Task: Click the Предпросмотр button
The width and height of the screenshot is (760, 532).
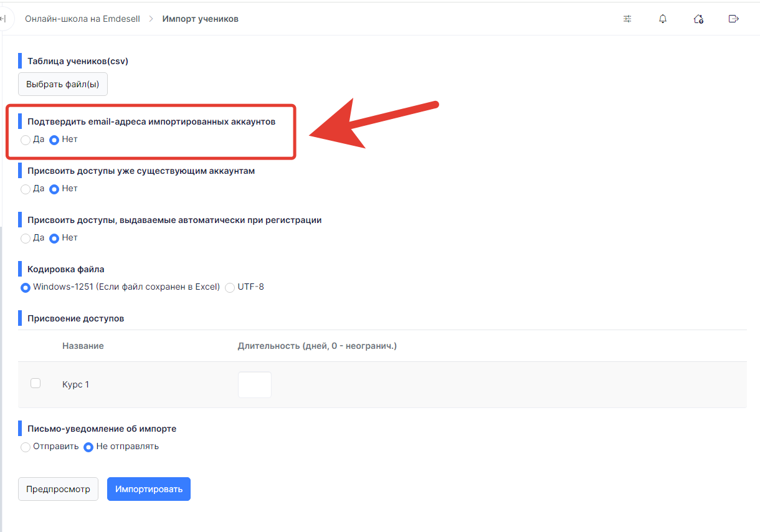Action: pyautogui.click(x=59, y=489)
